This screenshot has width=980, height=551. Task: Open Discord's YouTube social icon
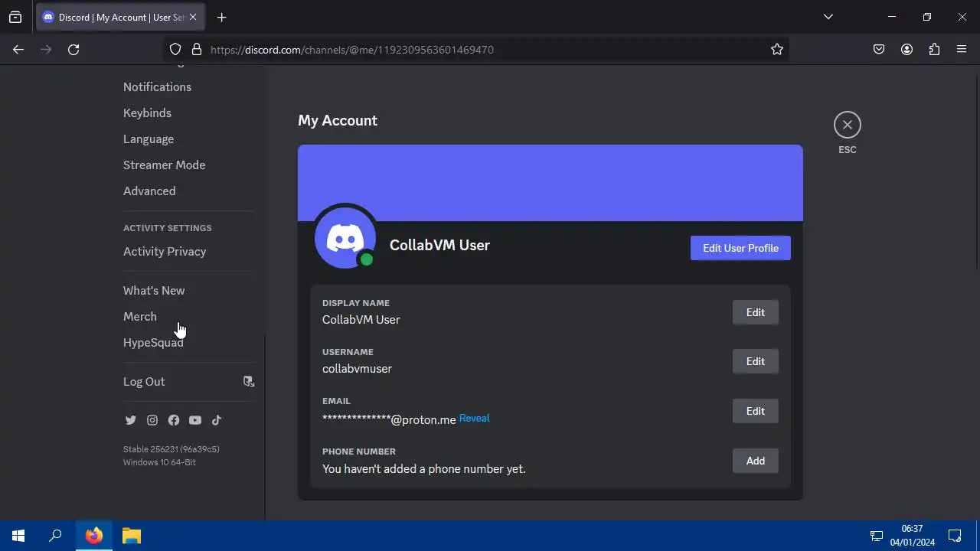click(195, 420)
